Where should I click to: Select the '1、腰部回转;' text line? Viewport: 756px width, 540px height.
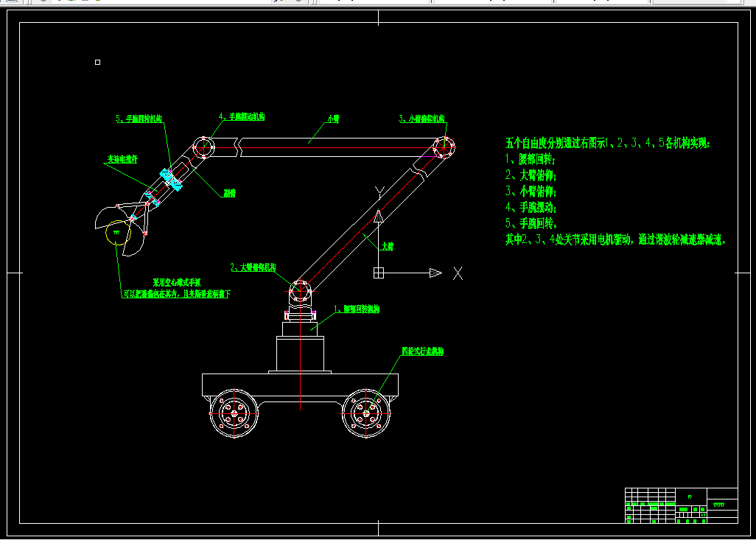click(531, 159)
